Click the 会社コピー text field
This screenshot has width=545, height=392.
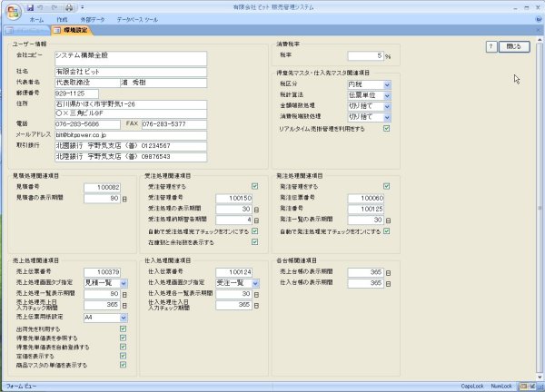tap(131, 59)
